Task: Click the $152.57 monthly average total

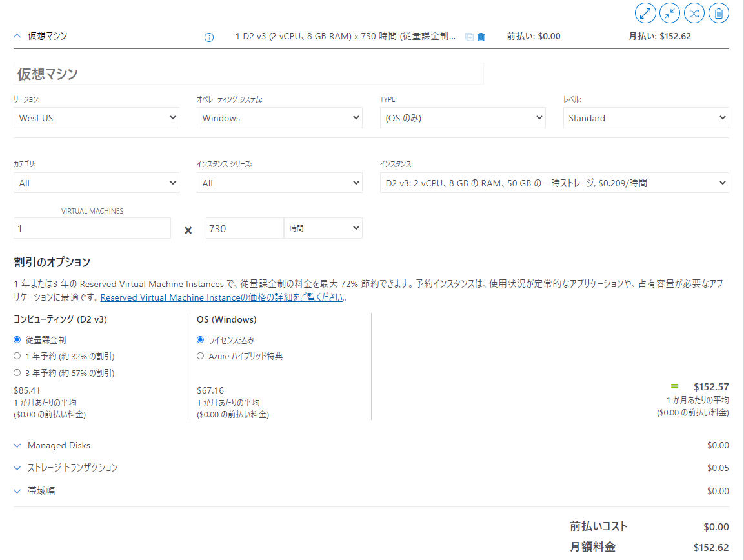Action: coord(711,387)
